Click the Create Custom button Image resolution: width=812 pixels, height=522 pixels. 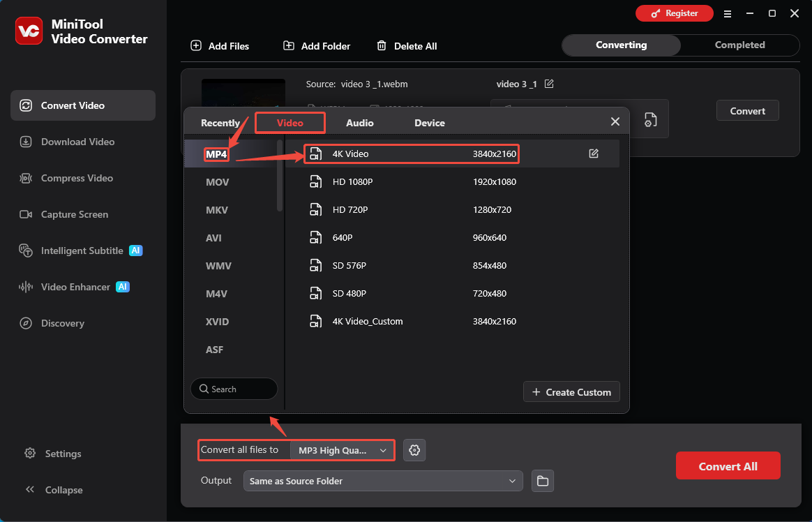(x=571, y=392)
